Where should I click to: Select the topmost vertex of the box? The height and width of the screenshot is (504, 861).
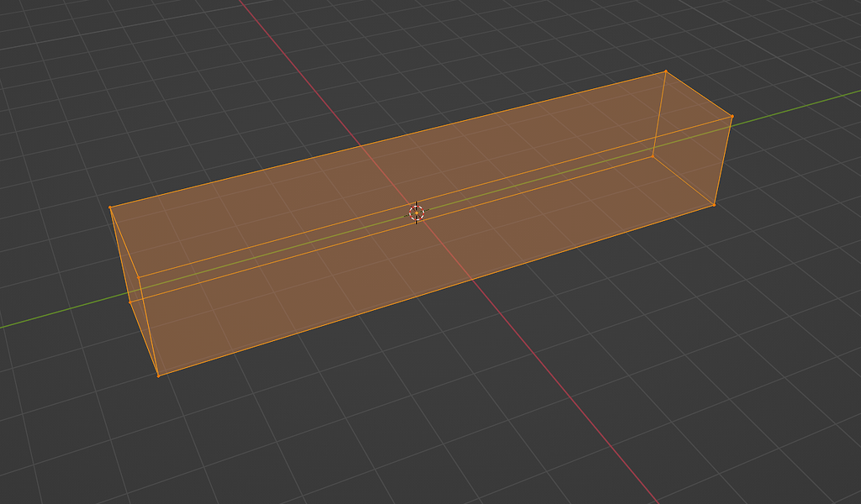(665, 71)
